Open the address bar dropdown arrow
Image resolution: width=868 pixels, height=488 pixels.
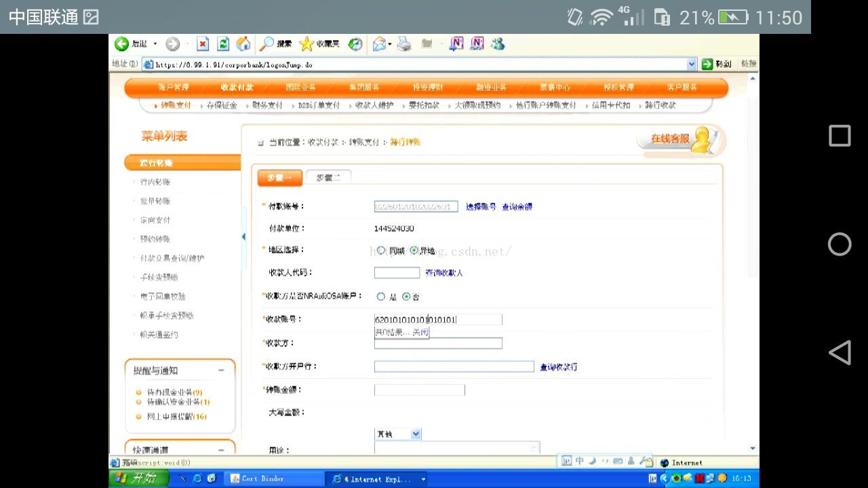click(692, 64)
